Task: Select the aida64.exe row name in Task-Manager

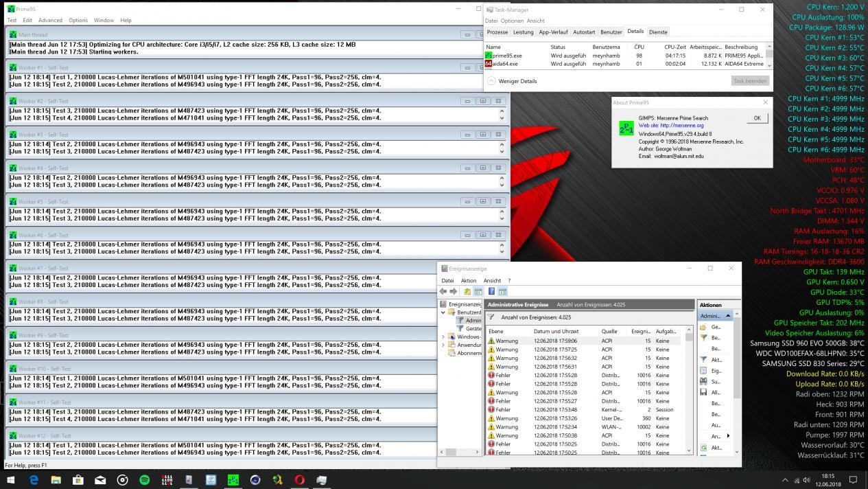Action: pos(506,64)
